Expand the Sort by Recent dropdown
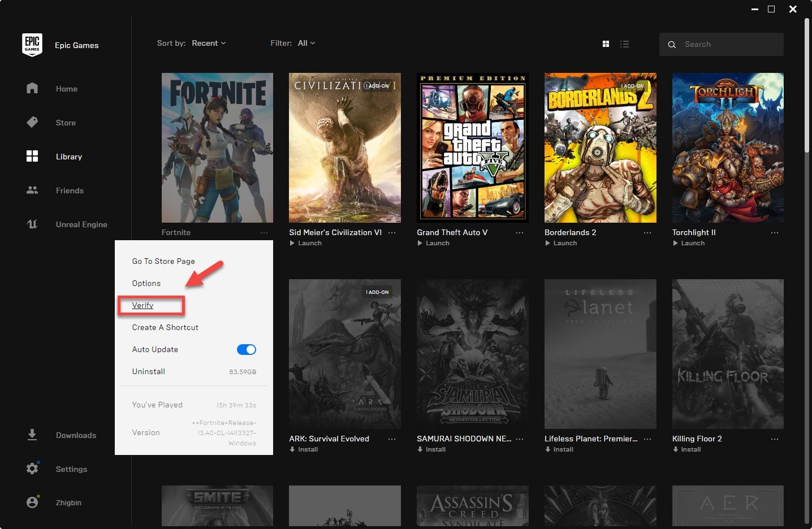 click(209, 43)
